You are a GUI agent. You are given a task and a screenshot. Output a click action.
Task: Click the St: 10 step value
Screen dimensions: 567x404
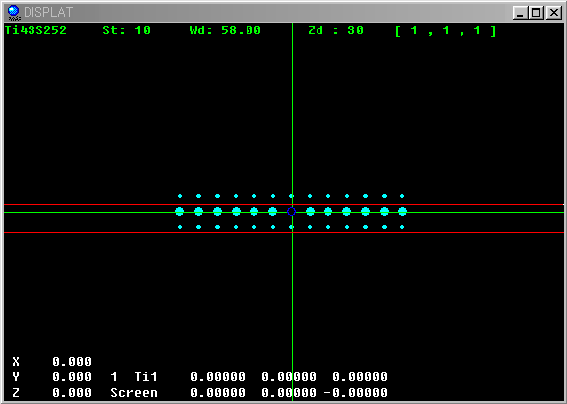127,30
